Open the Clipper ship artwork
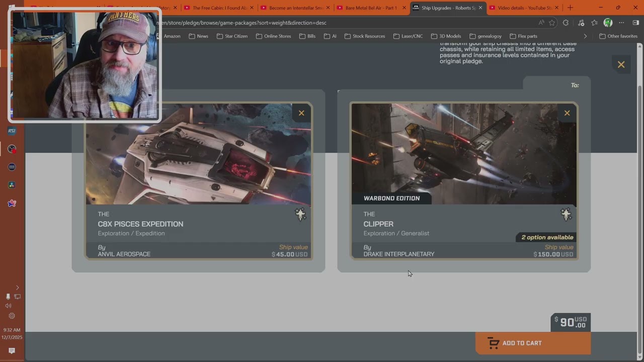644x362 pixels. (464, 154)
